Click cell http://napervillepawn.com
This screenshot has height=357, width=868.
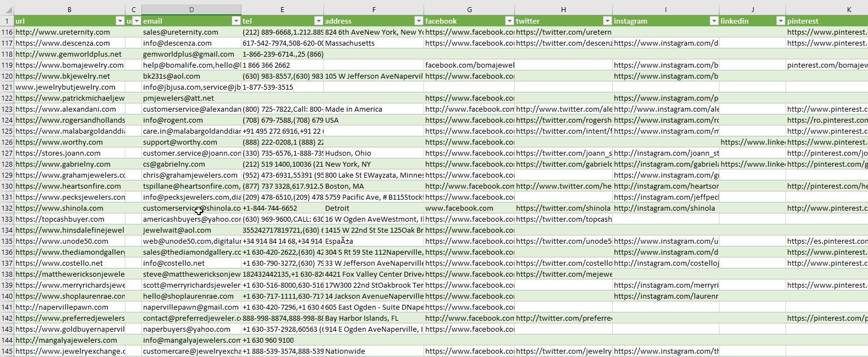point(70,307)
